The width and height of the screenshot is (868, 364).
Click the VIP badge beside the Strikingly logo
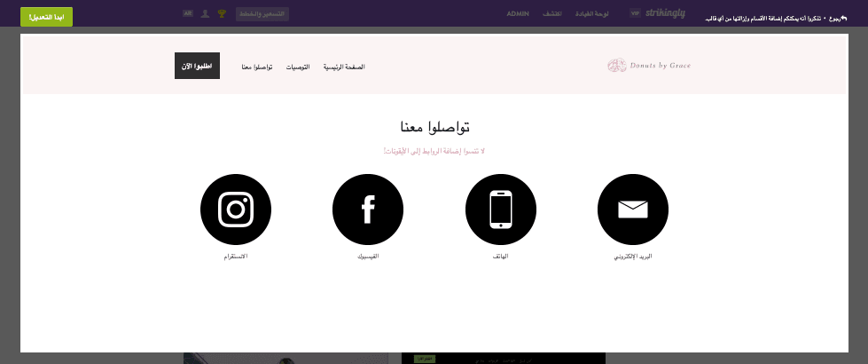pyautogui.click(x=636, y=13)
